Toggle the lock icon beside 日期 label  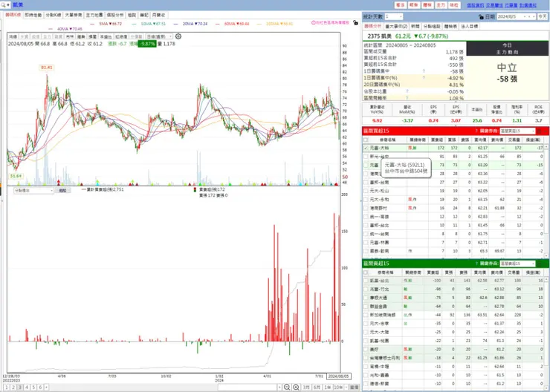click(481, 16)
